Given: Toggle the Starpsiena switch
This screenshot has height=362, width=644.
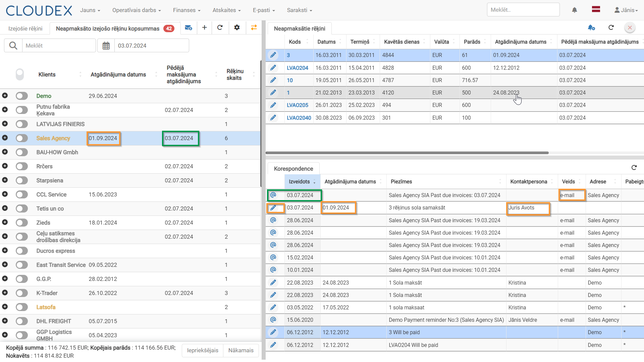Looking at the screenshot, I should coord(22,181).
